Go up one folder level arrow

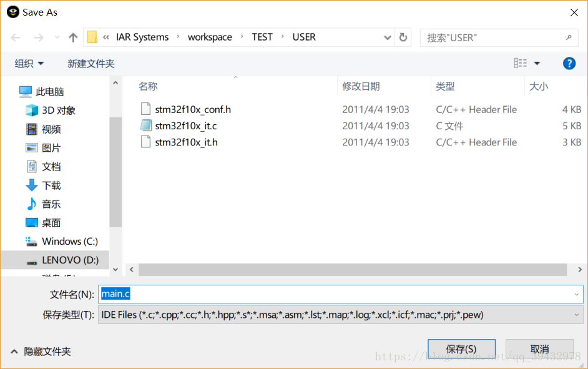tap(73, 37)
